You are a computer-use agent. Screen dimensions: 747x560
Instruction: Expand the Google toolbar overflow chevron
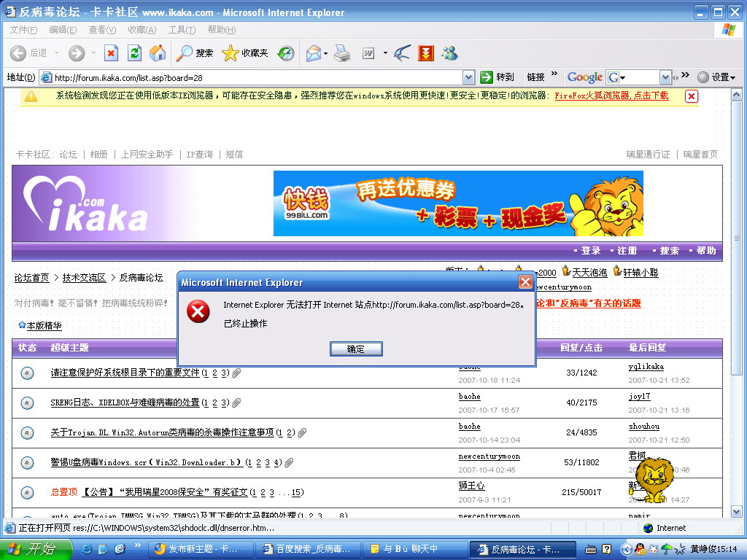pos(685,74)
